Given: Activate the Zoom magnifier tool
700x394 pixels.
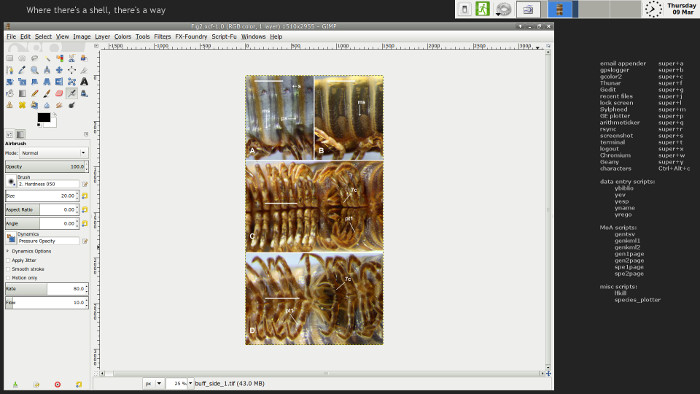Looking at the screenshot, I should click(34, 70).
